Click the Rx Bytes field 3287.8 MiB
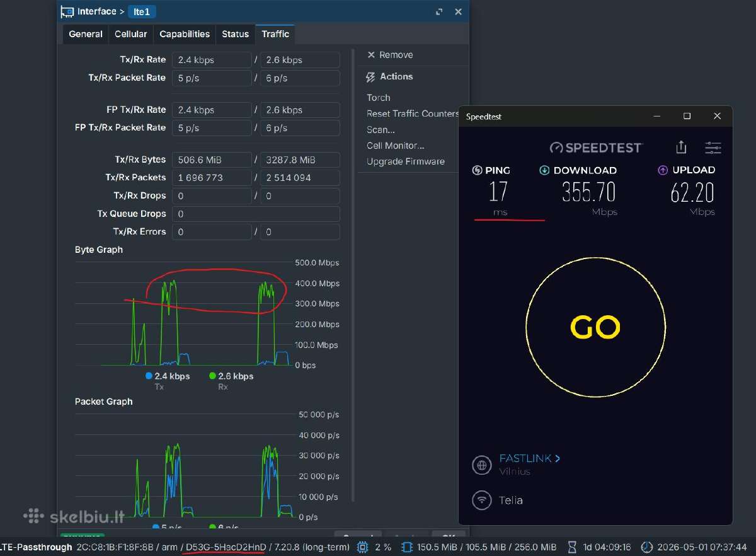This screenshot has width=756, height=556. (300, 159)
